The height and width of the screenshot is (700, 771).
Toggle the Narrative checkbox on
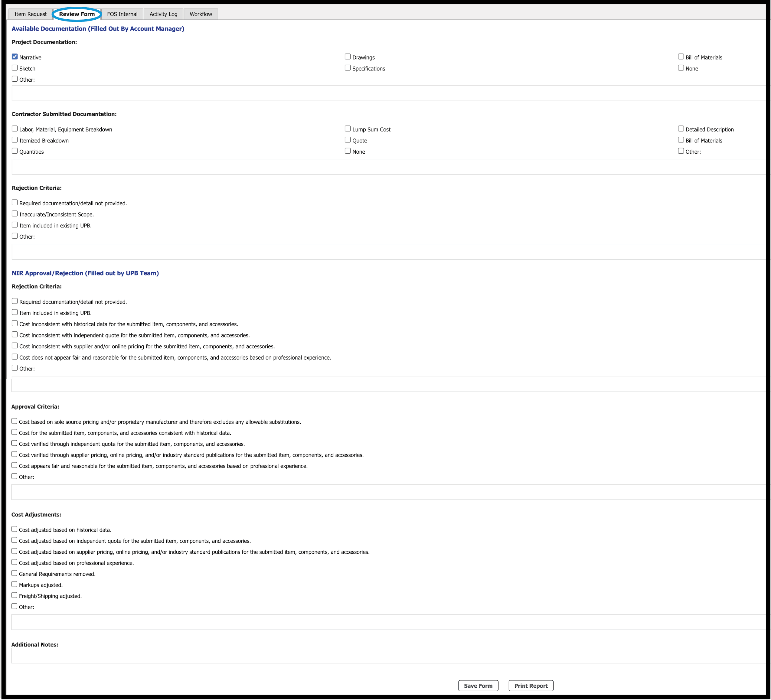15,56
